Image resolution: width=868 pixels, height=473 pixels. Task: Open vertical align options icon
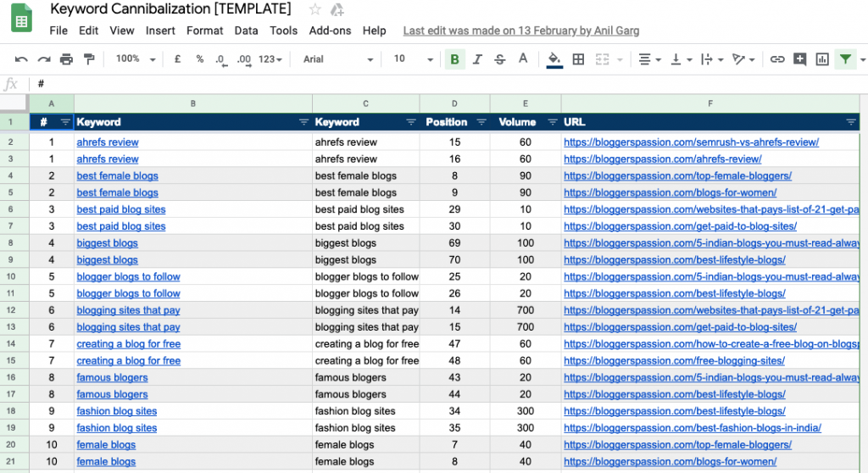click(x=681, y=59)
